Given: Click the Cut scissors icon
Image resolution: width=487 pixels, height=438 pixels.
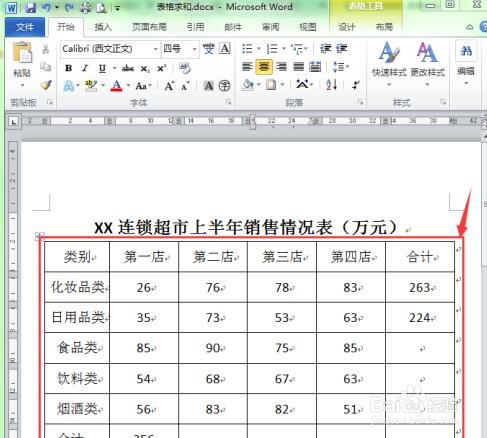Looking at the screenshot, I should point(46,49).
